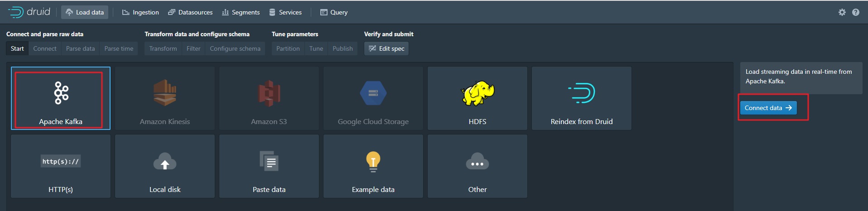Select the Apache Kafka source tile
The width and height of the screenshot is (868, 211).
[61, 98]
